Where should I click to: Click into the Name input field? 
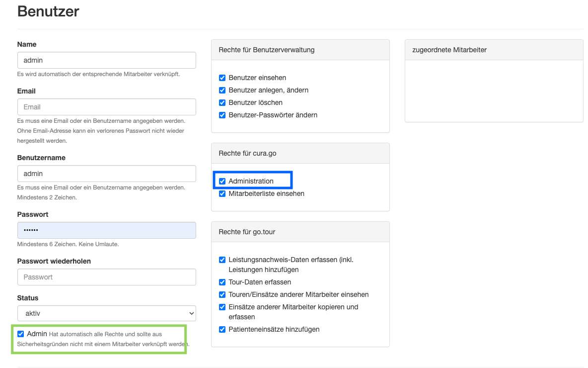pos(106,60)
